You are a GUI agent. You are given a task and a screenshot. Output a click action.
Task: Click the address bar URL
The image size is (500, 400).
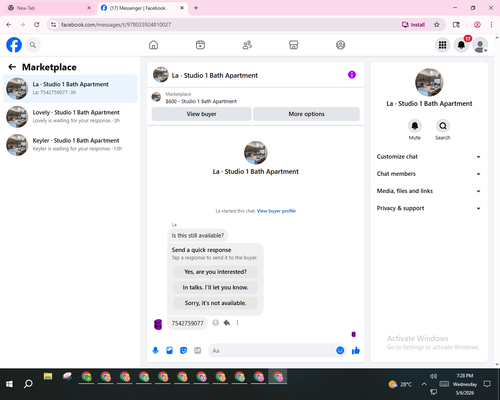(116, 25)
